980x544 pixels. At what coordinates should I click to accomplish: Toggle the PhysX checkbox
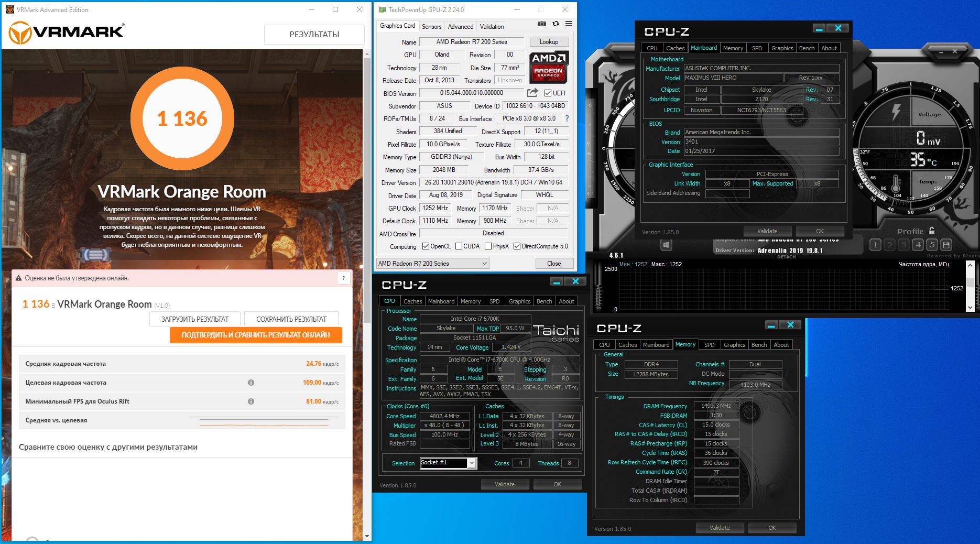coord(488,246)
